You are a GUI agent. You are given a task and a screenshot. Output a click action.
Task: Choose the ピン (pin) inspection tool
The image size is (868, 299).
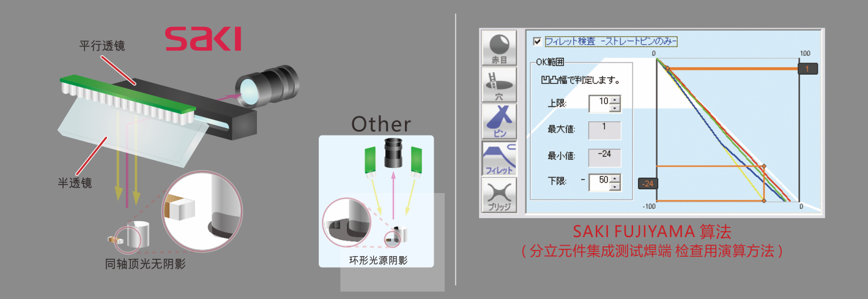pyautogui.click(x=500, y=121)
